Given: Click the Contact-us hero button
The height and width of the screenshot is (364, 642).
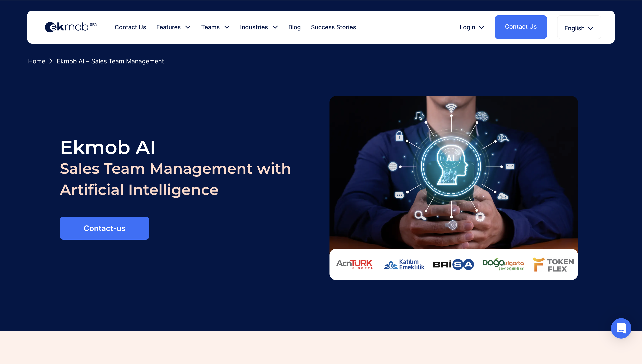Looking at the screenshot, I should coord(104,228).
